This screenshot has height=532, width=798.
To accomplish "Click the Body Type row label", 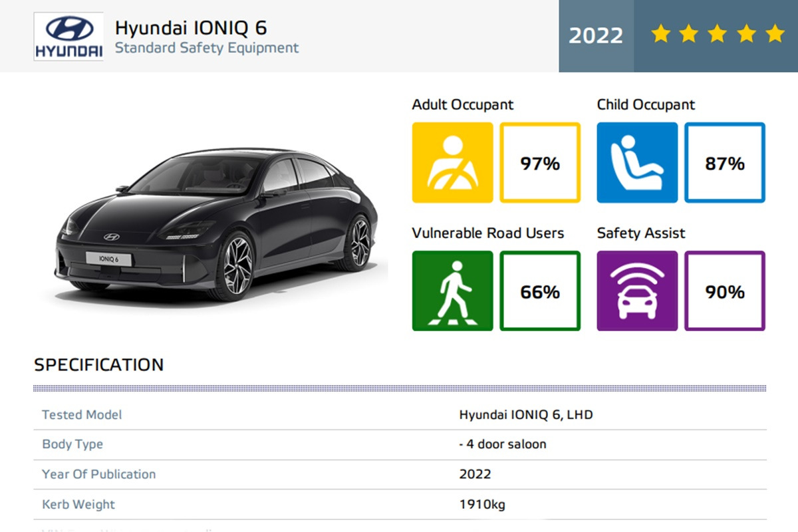I will pos(72,444).
